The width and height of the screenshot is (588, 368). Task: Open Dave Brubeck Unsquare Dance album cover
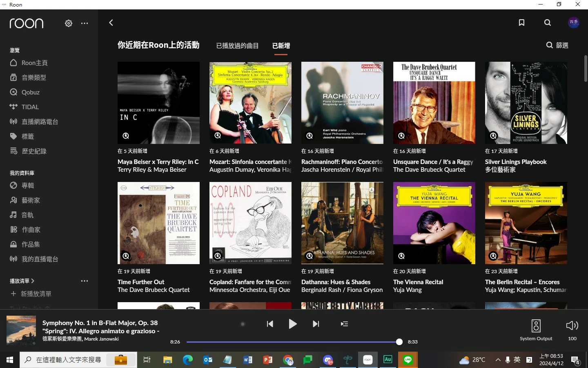[434, 103]
